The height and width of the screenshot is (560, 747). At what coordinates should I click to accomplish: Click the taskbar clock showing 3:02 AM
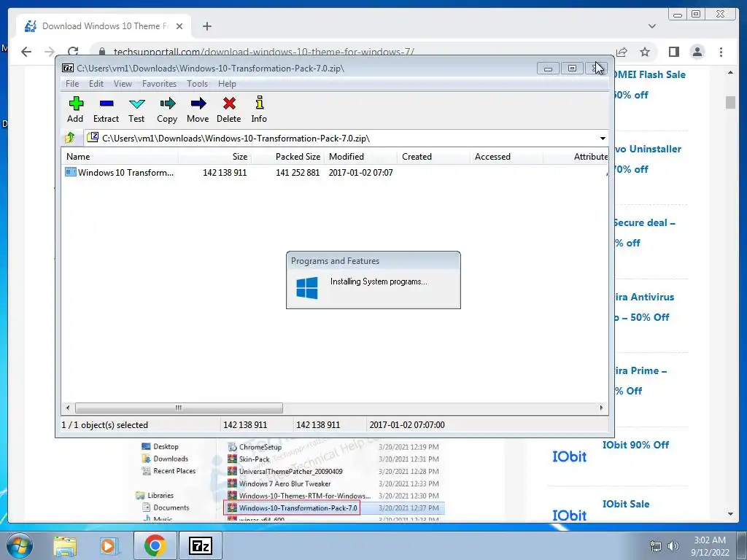710,546
